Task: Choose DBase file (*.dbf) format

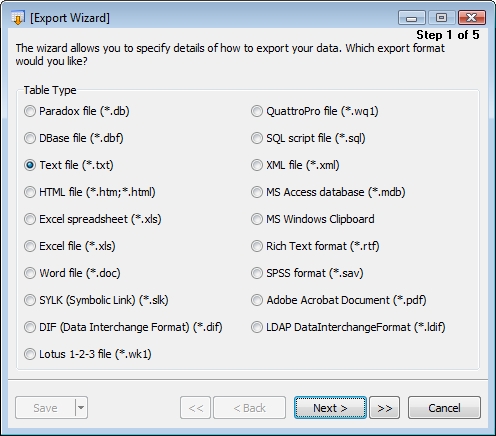Action: [x=74, y=138]
